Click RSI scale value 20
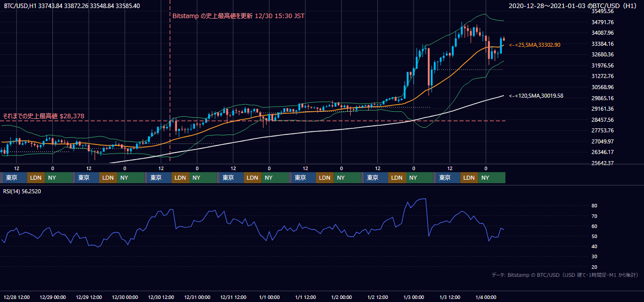The height and width of the screenshot is (302, 644). (x=595, y=267)
